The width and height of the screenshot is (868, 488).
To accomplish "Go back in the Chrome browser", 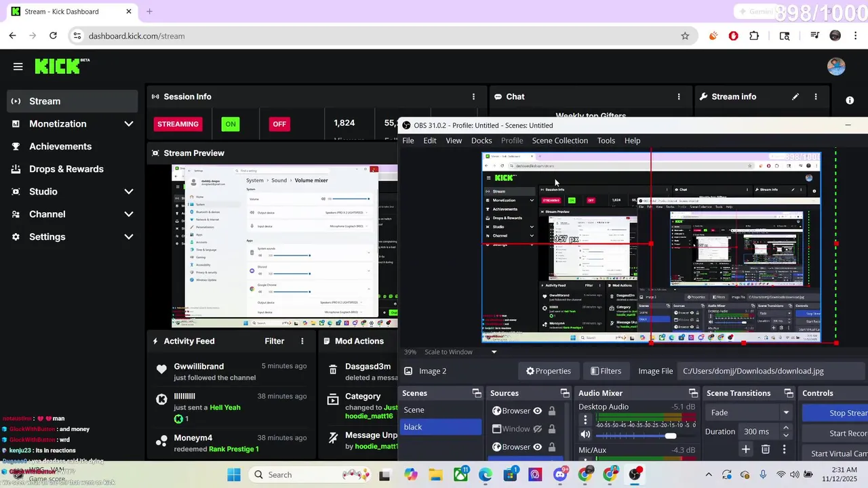I will pyautogui.click(x=13, y=36).
